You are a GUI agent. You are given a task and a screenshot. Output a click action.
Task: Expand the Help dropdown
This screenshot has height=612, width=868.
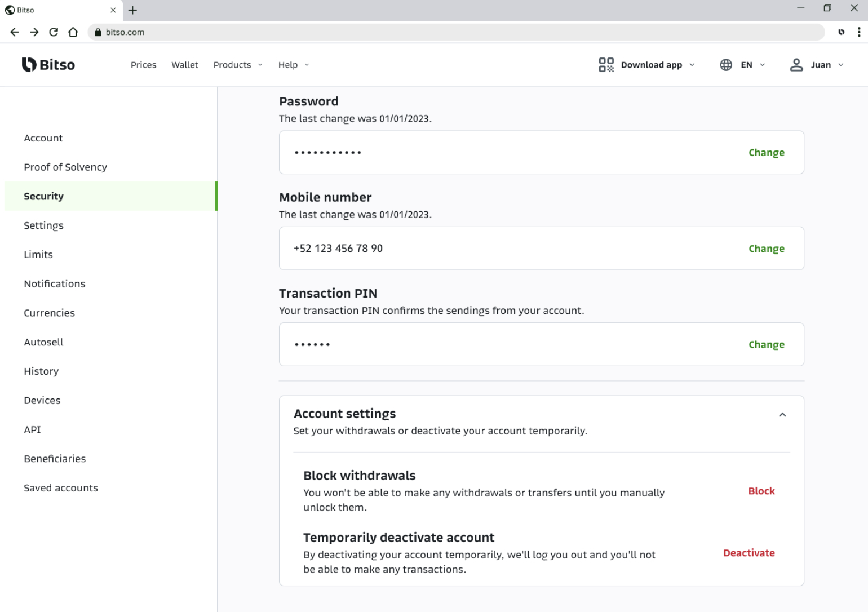point(294,65)
